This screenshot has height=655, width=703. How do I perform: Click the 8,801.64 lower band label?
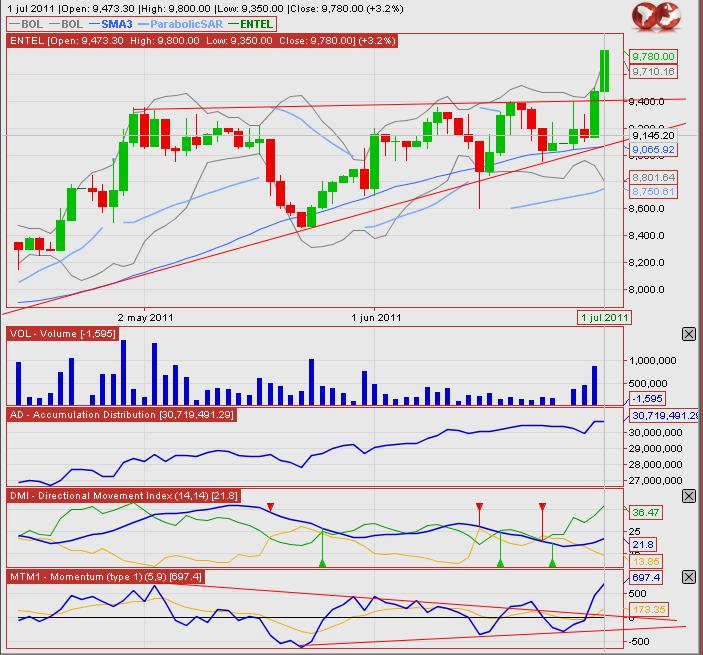[653, 178]
